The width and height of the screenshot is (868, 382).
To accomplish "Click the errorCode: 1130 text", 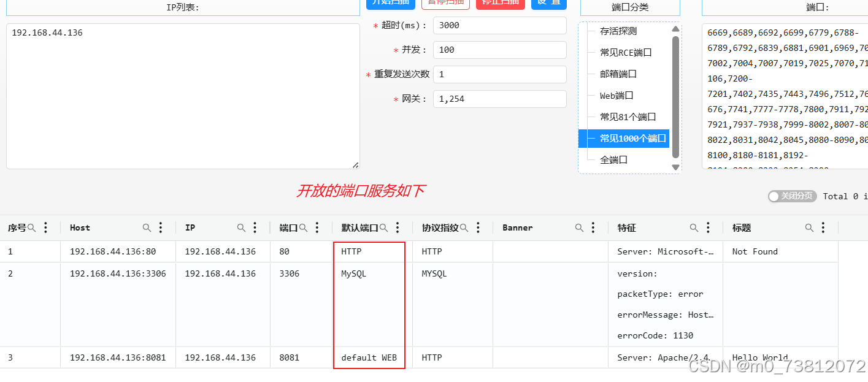I will pyautogui.click(x=655, y=335).
